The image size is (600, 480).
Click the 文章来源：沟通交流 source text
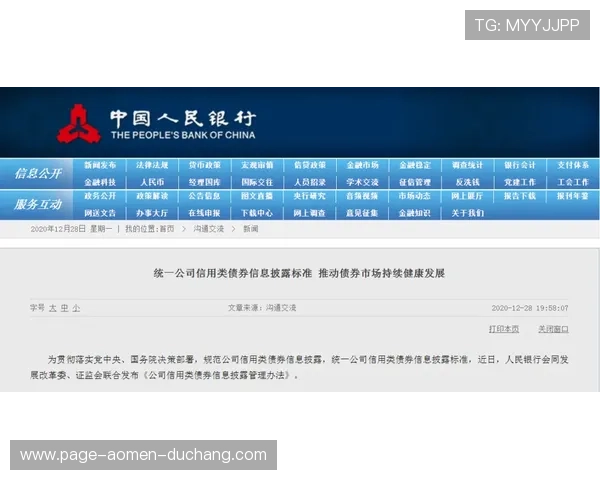coord(262,308)
